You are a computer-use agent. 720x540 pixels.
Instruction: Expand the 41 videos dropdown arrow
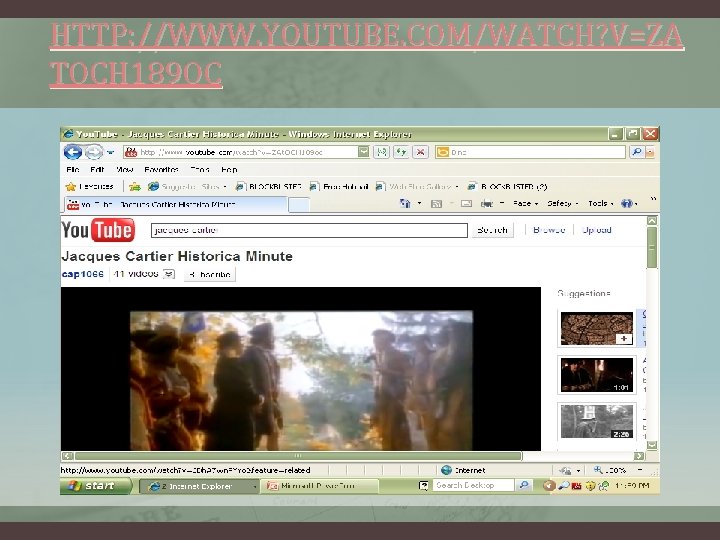coord(169,274)
